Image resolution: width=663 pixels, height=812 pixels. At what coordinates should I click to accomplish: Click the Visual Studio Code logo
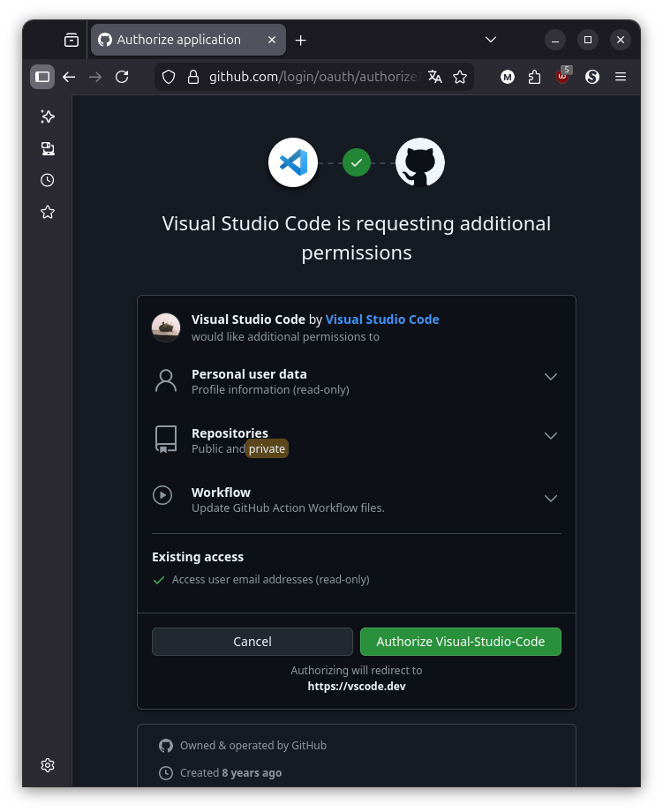click(293, 162)
